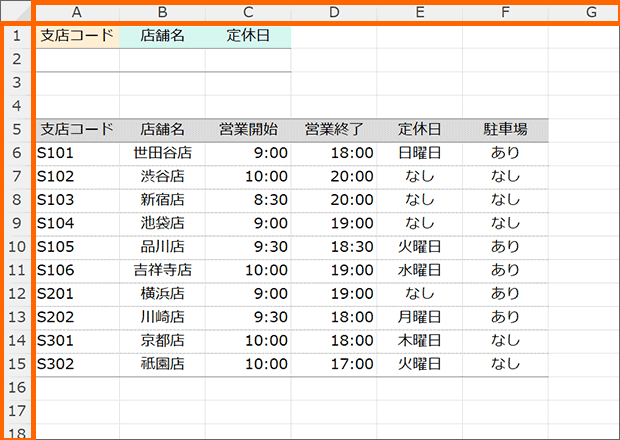Screen dimensions: 620x440
Task: Select the 世田谷店 store name cell
Action: (x=163, y=153)
